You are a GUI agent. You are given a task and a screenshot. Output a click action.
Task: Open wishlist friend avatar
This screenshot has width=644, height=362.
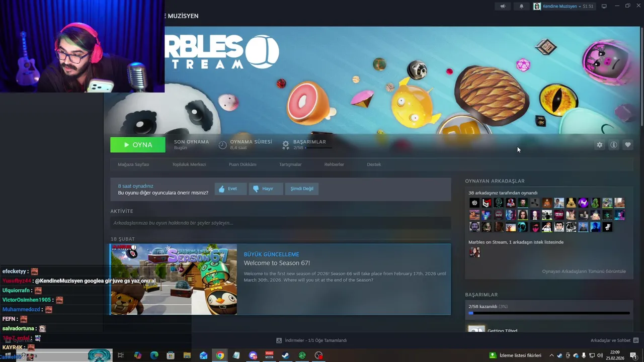(x=474, y=252)
